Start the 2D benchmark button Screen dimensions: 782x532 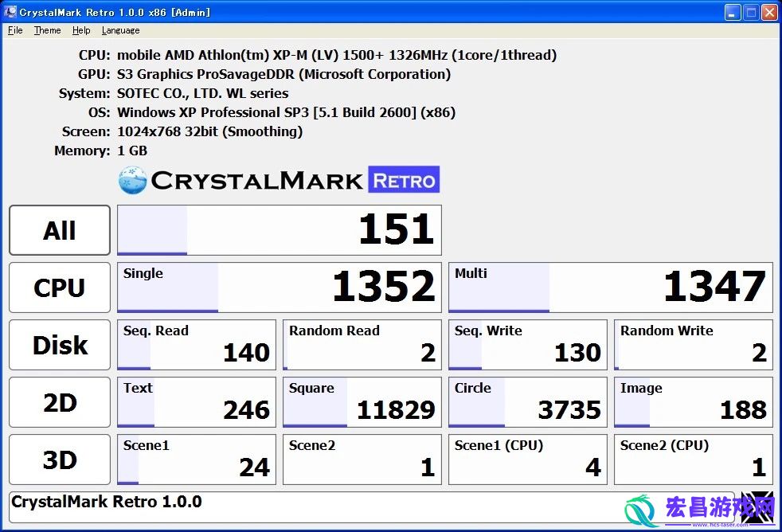60,402
